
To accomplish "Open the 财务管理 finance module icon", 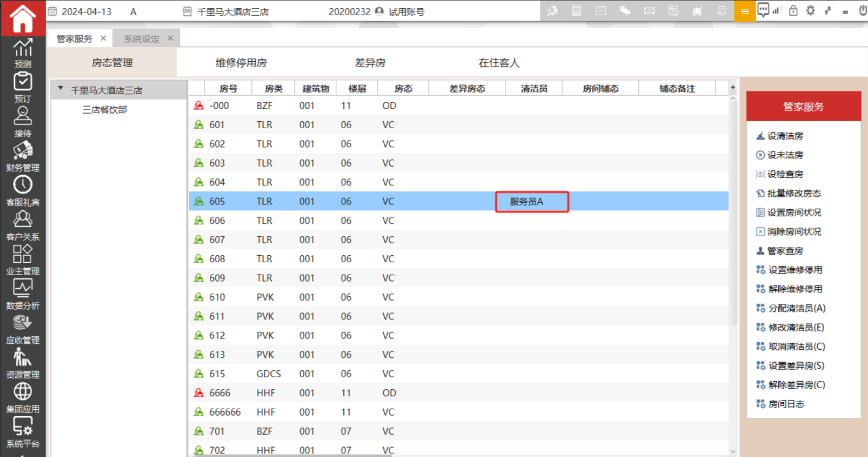I will click(x=23, y=153).
